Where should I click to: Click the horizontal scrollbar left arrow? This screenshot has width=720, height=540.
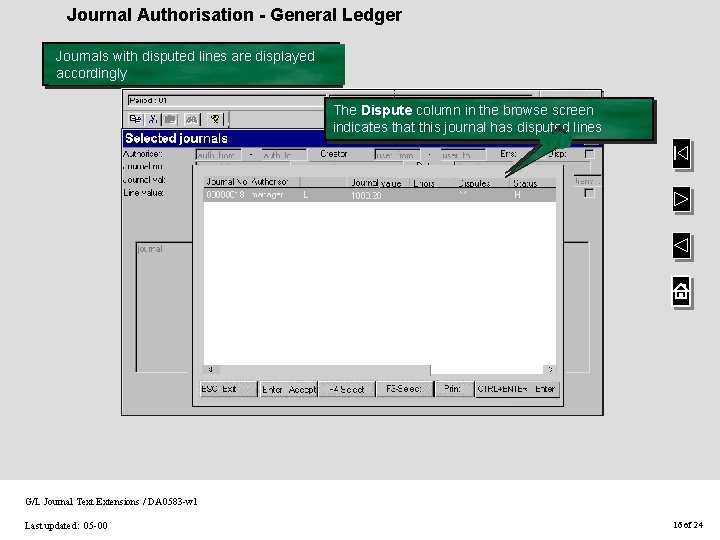pyautogui.click(x=211, y=369)
